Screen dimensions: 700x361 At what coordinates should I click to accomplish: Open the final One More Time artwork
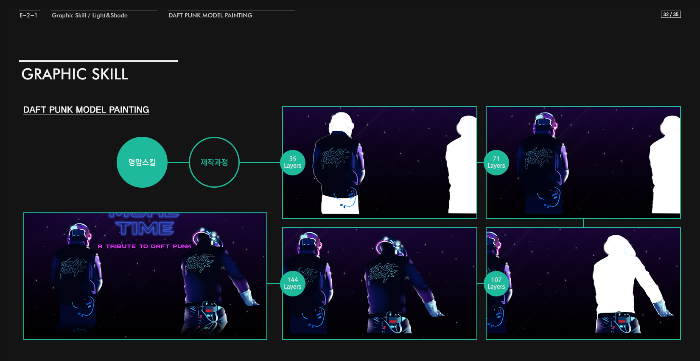[145, 276]
